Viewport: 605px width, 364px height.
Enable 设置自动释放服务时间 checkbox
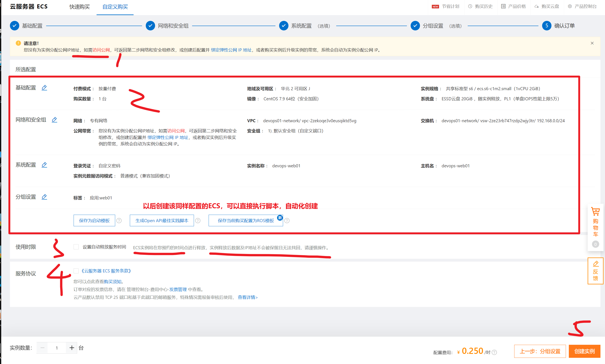pos(76,247)
